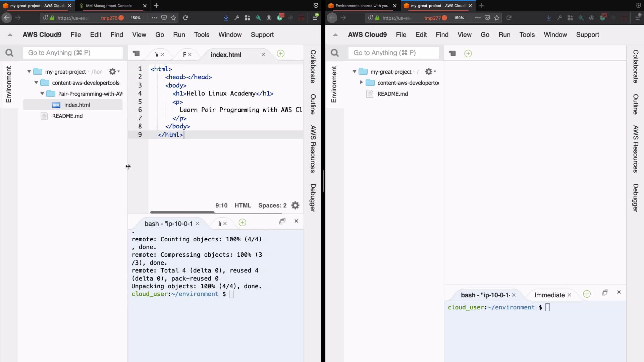
Task: Toggle the Environment panel in left window
Action: pos(9,84)
